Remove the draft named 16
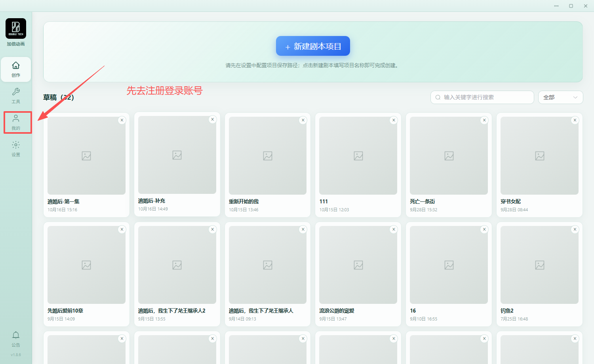 coord(484,229)
